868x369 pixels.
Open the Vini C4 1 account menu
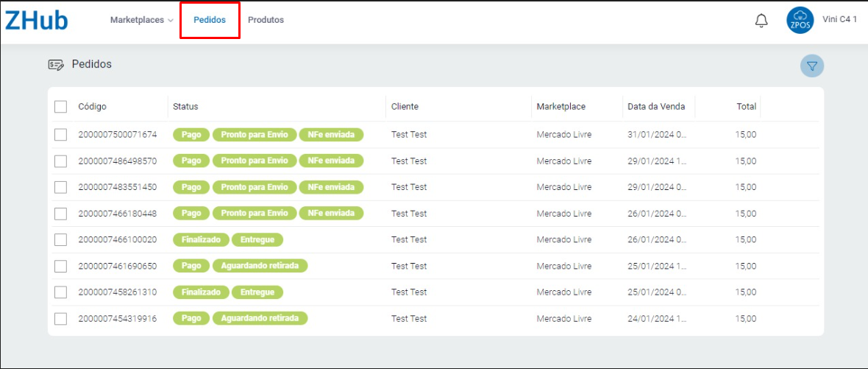click(x=839, y=20)
